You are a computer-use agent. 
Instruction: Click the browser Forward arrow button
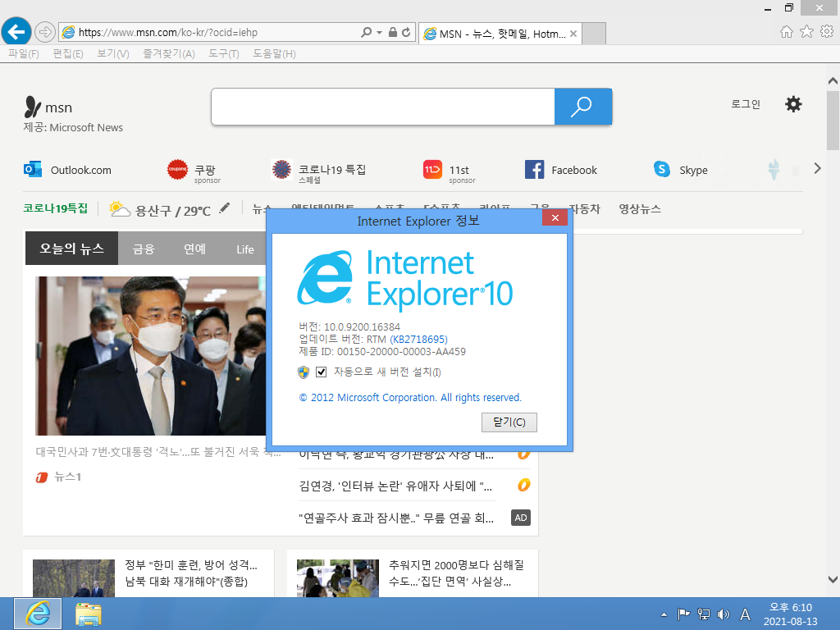tap(45, 32)
